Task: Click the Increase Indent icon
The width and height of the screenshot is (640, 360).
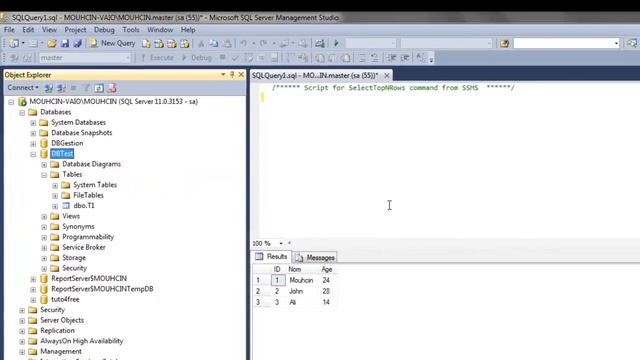Action: pyautogui.click(x=404, y=58)
